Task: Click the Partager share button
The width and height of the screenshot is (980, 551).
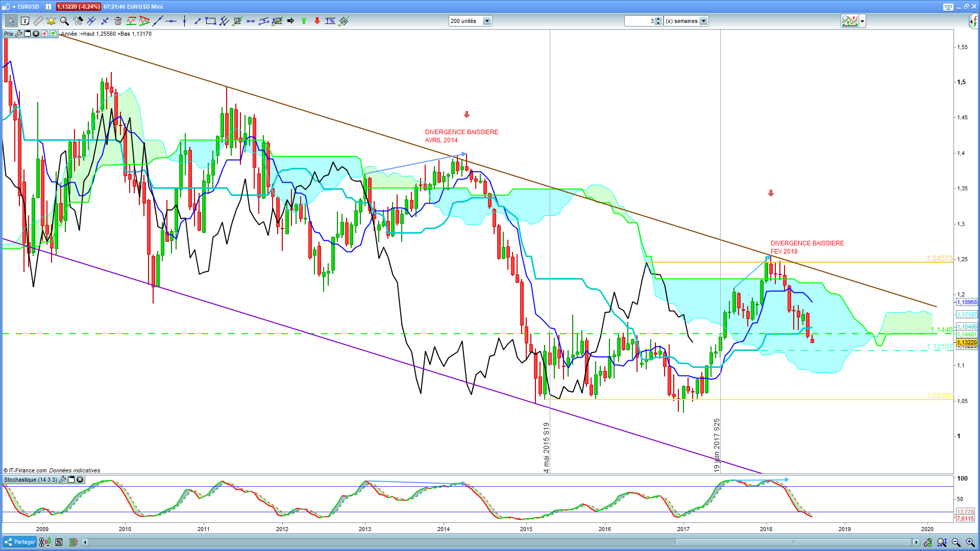Action: coord(20,542)
